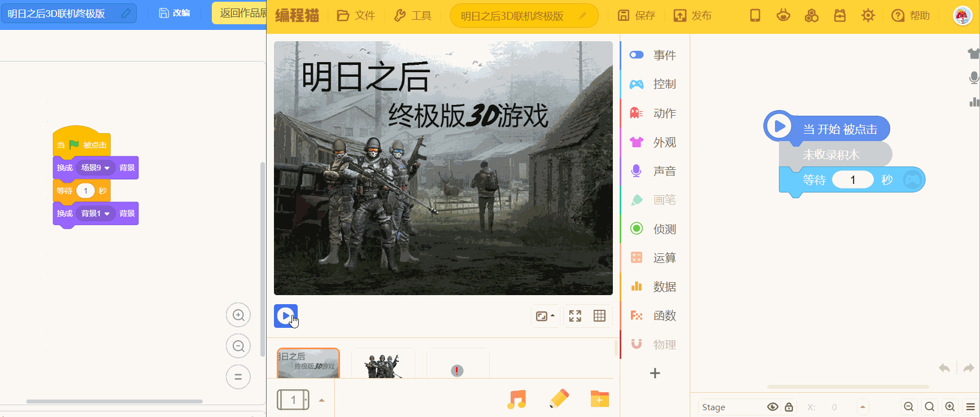980x417 pixels.
Task: Select the 函数 block category
Action: 655,315
